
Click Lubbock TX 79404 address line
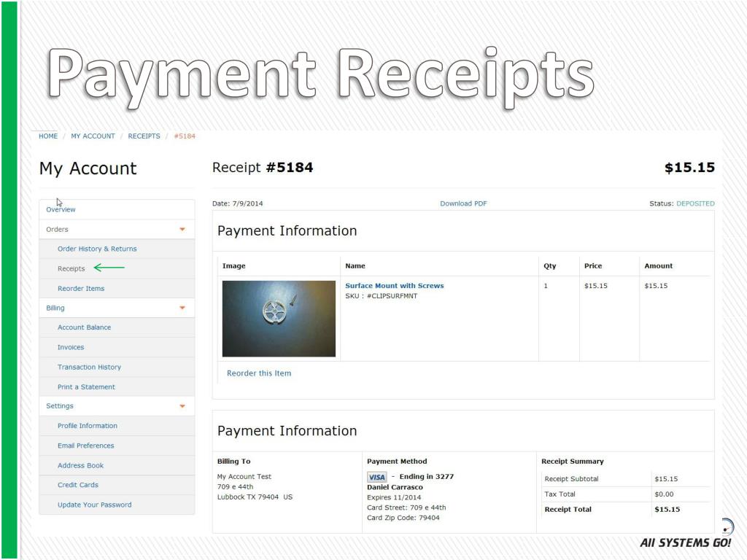coord(255,497)
